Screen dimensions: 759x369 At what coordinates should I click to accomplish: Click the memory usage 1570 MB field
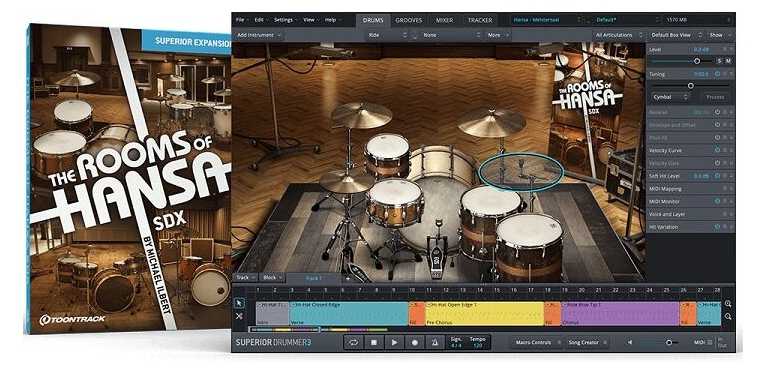coord(698,20)
